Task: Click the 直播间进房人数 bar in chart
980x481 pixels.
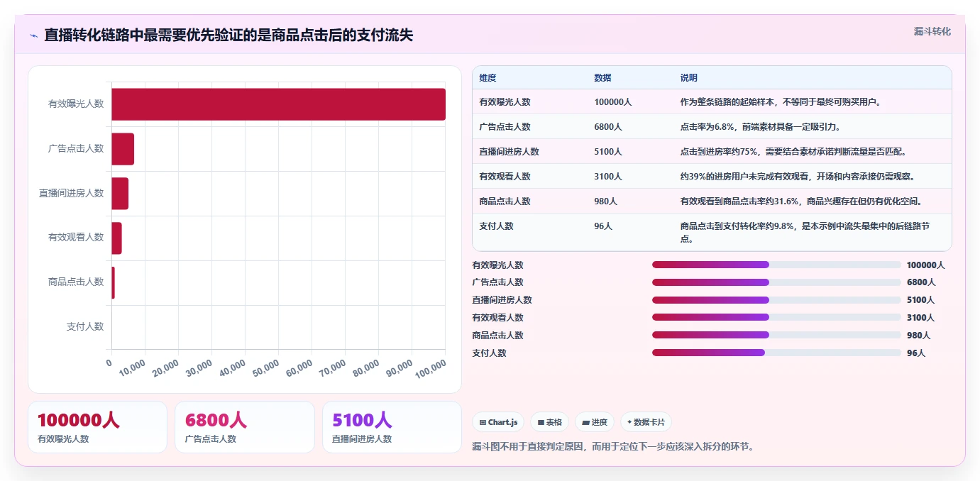Action: coord(120,194)
